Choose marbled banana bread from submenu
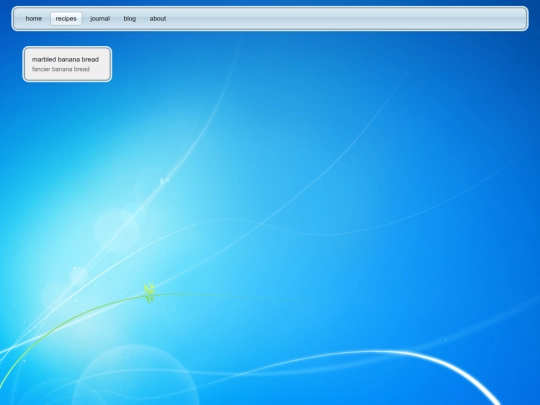540x405 pixels. pos(65,60)
